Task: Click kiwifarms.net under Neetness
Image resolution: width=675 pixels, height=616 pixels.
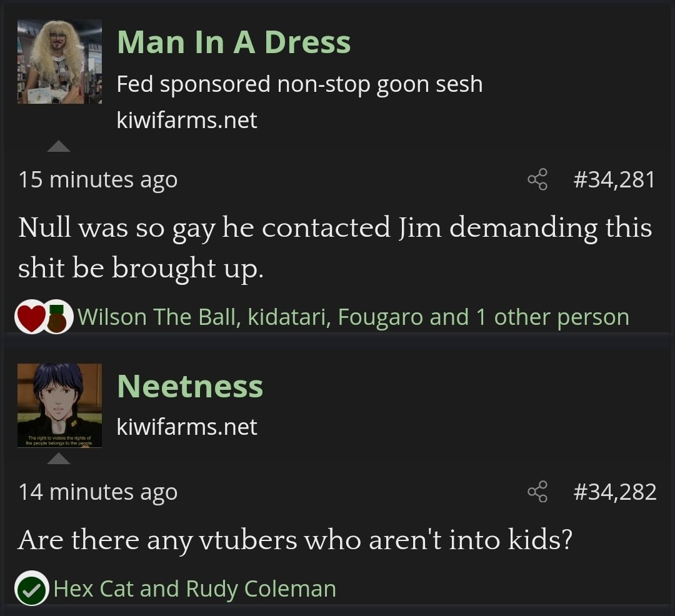Action: point(187,427)
